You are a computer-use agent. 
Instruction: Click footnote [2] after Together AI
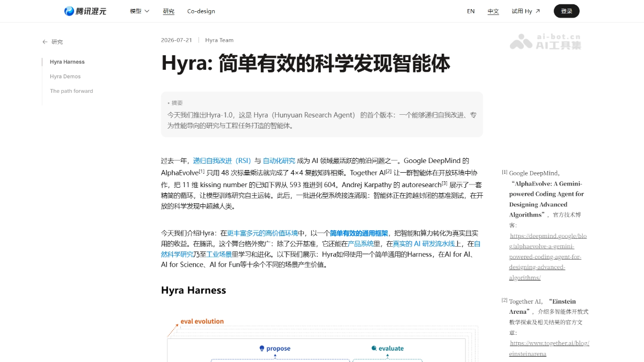point(389,171)
